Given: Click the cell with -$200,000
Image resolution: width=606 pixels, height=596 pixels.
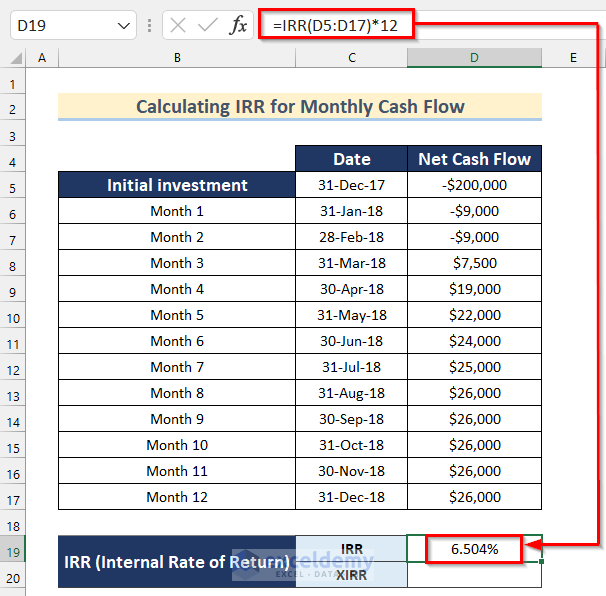Looking at the screenshot, I should coord(474,185).
